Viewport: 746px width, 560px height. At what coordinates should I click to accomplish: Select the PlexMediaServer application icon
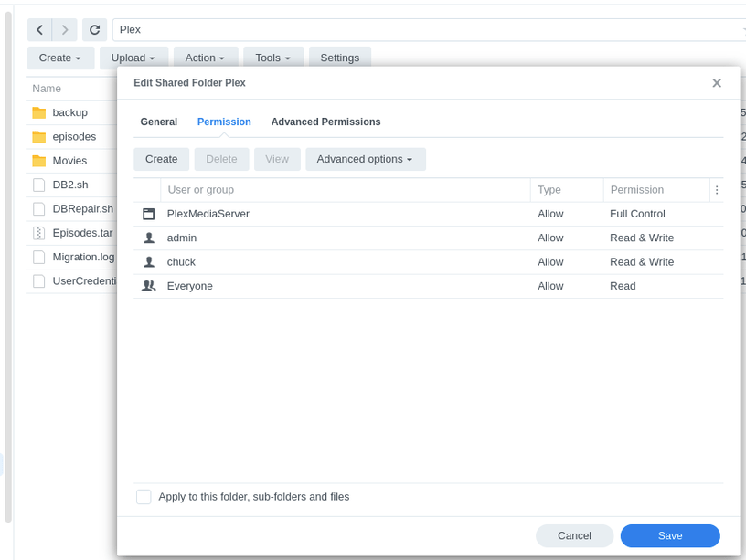(149, 214)
